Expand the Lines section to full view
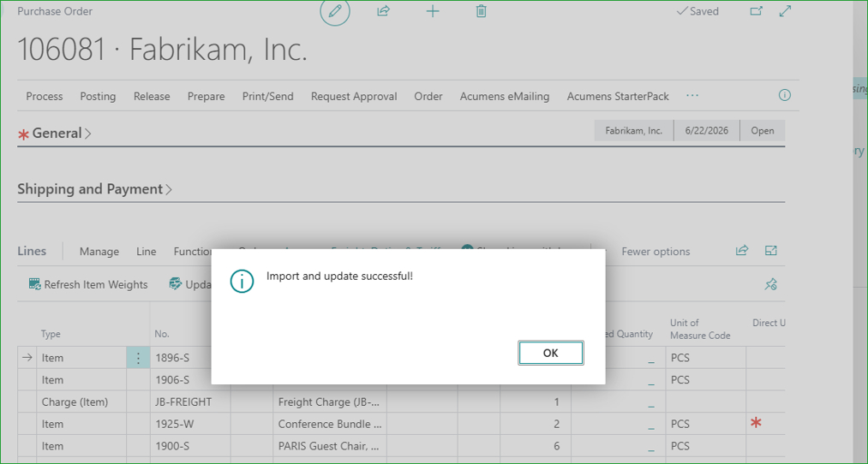The image size is (868, 464). pyautogui.click(x=770, y=251)
